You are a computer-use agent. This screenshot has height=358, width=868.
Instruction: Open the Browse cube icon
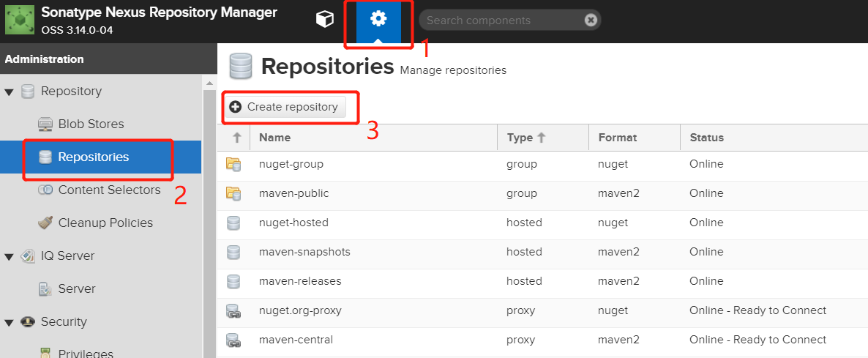(x=324, y=20)
